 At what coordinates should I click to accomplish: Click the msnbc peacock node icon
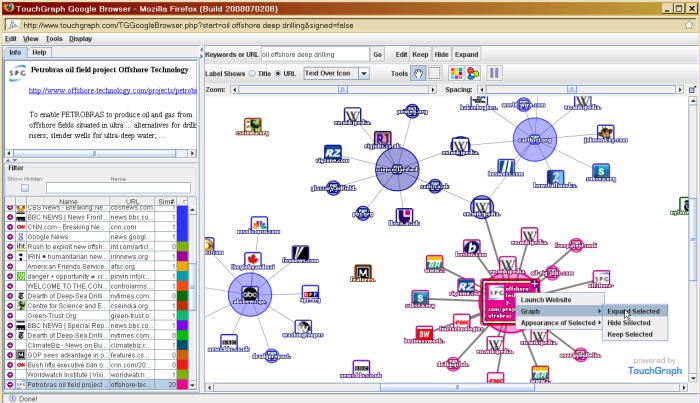coord(259,224)
